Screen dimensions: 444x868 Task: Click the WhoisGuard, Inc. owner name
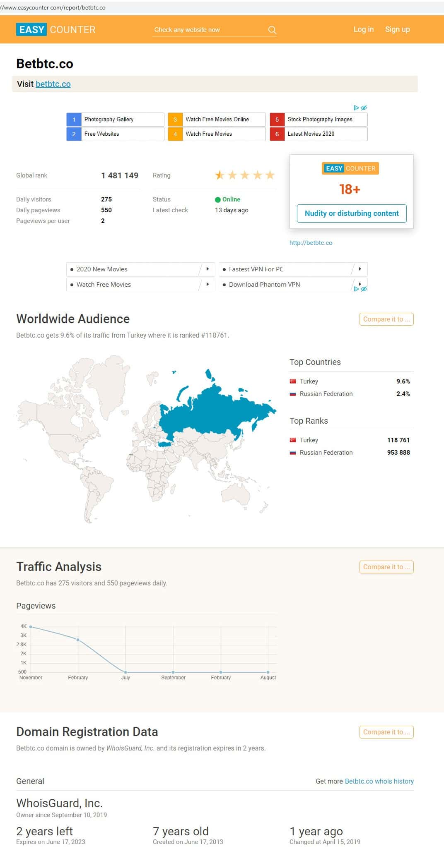click(59, 803)
